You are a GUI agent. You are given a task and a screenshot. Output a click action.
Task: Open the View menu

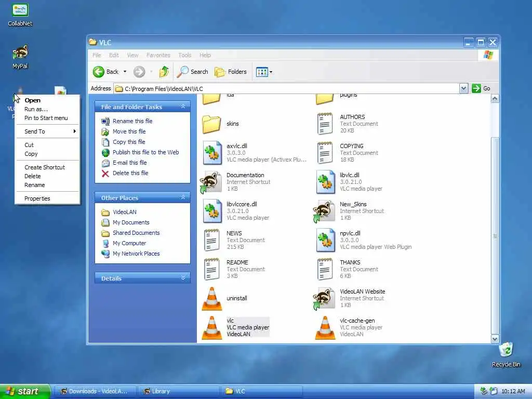click(x=132, y=55)
